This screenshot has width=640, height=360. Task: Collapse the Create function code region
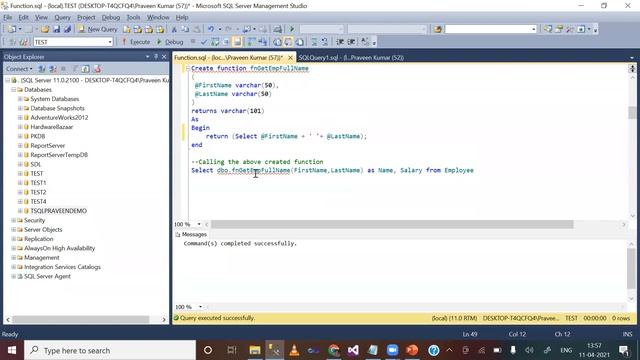[x=188, y=68]
